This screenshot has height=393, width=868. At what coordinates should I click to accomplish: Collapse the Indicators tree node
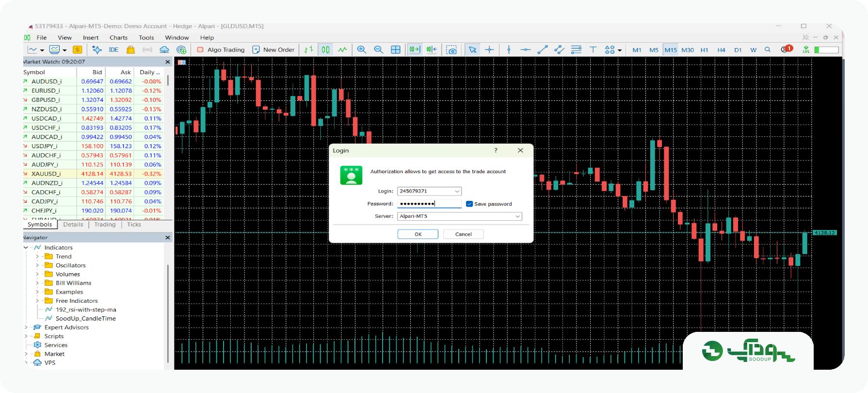pyautogui.click(x=26, y=247)
